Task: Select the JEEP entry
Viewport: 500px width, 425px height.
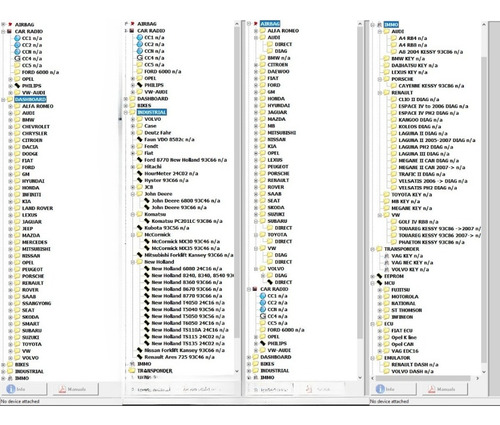Action: [x=27, y=228]
